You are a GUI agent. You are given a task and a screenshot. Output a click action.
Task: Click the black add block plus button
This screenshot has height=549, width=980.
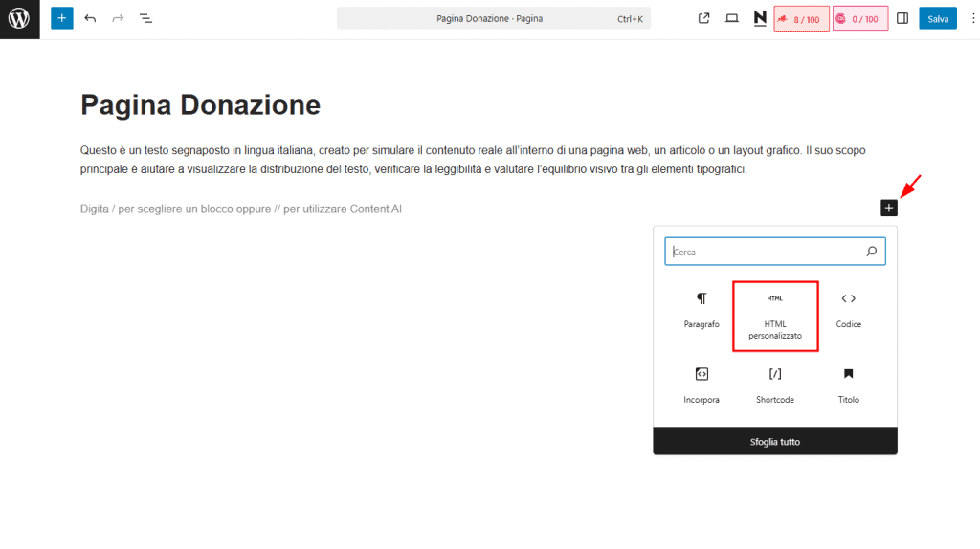(x=889, y=208)
